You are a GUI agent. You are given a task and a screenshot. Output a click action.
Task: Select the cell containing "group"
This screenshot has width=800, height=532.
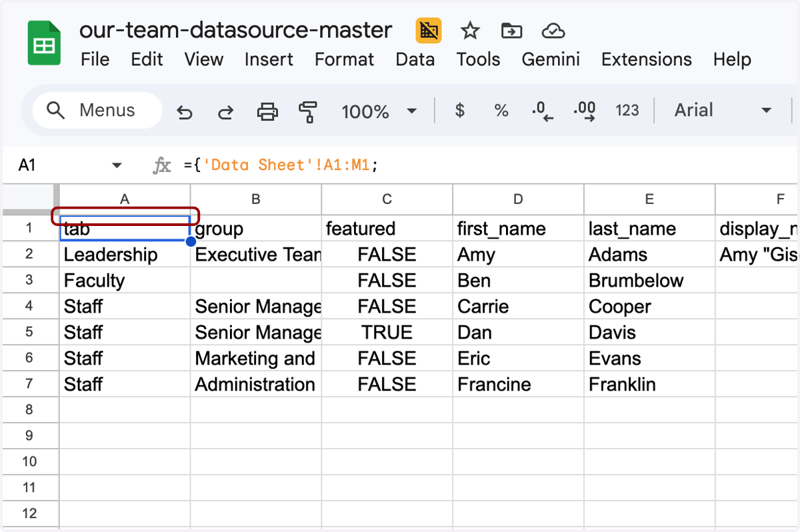pos(256,229)
